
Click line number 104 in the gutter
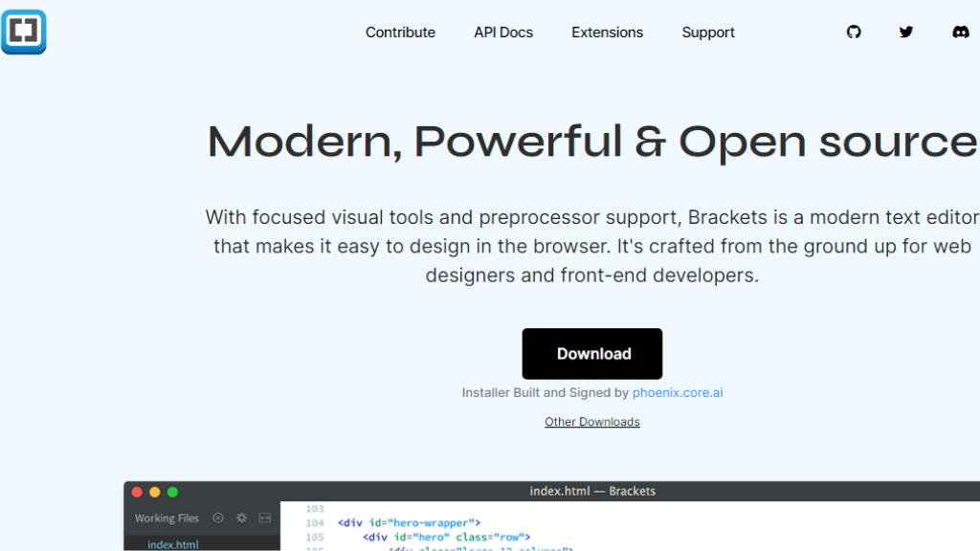click(x=315, y=523)
